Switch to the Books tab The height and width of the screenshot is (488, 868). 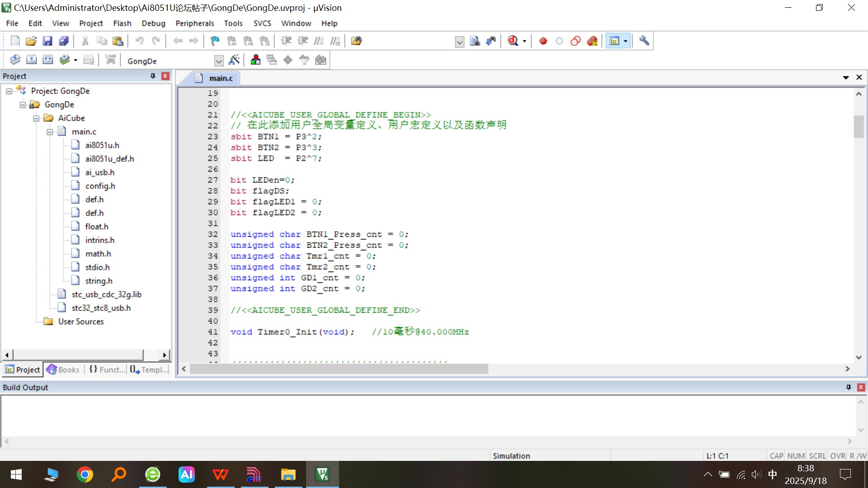tap(64, 370)
